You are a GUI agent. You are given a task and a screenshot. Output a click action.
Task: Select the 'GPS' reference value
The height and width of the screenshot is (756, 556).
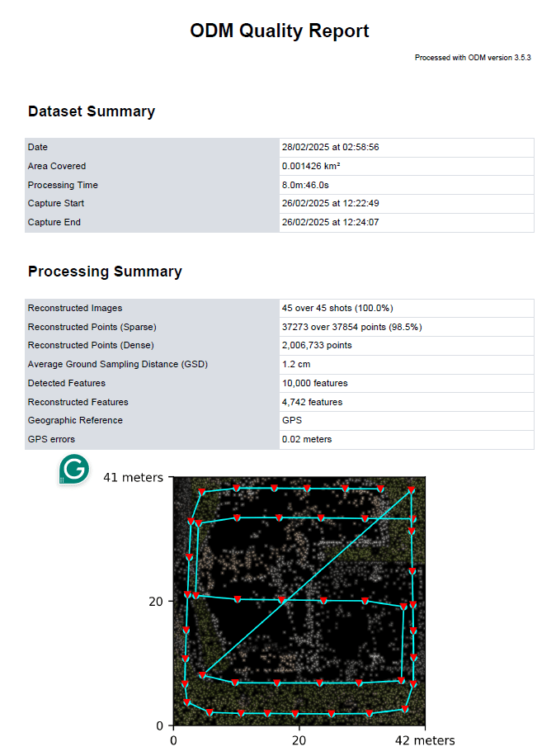click(x=292, y=420)
